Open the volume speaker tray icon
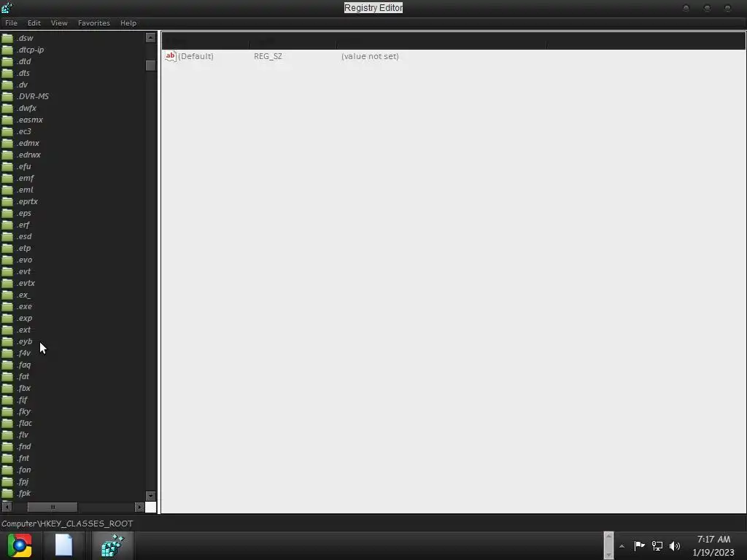This screenshot has width=747, height=560. click(x=675, y=546)
